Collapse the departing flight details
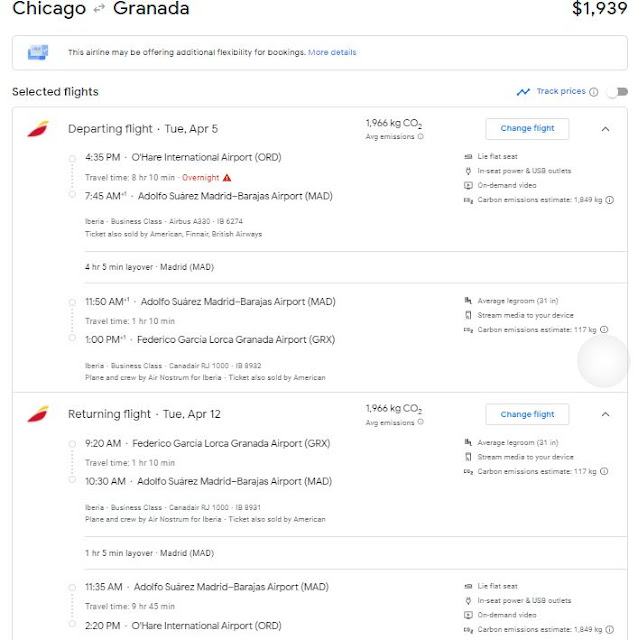Image resolution: width=638 pixels, height=640 pixels. click(x=605, y=129)
